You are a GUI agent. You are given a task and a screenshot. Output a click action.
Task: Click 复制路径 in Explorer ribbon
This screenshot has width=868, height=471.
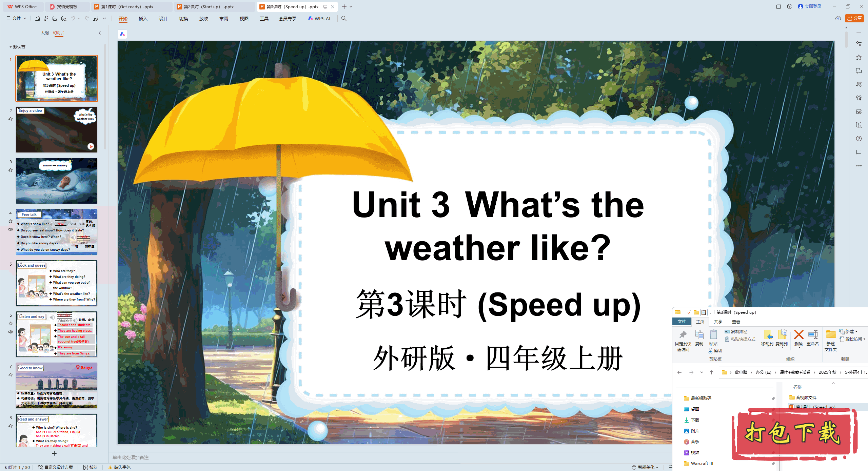point(736,332)
